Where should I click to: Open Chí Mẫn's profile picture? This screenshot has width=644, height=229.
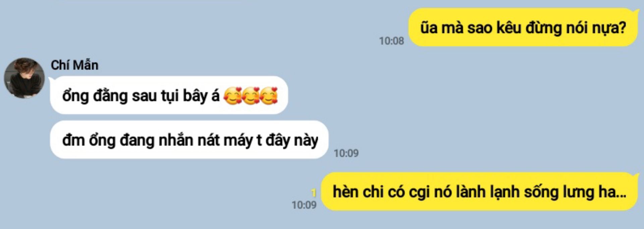tap(24, 78)
